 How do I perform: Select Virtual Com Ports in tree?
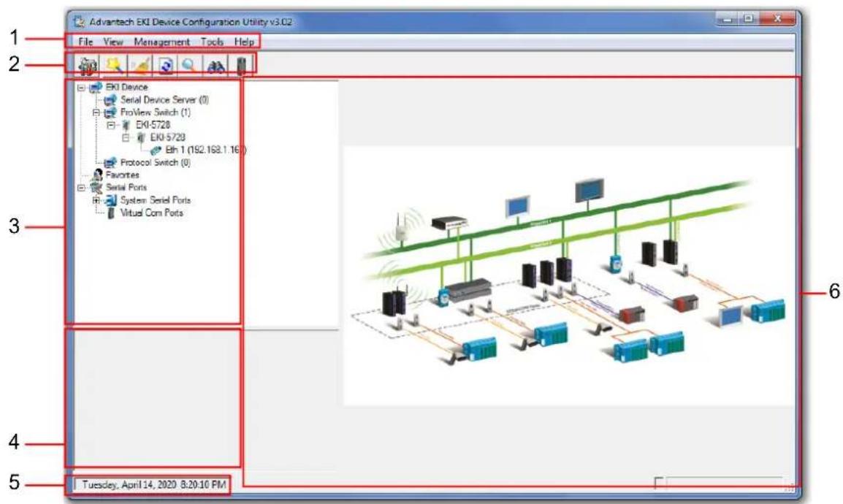tap(151, 213)
